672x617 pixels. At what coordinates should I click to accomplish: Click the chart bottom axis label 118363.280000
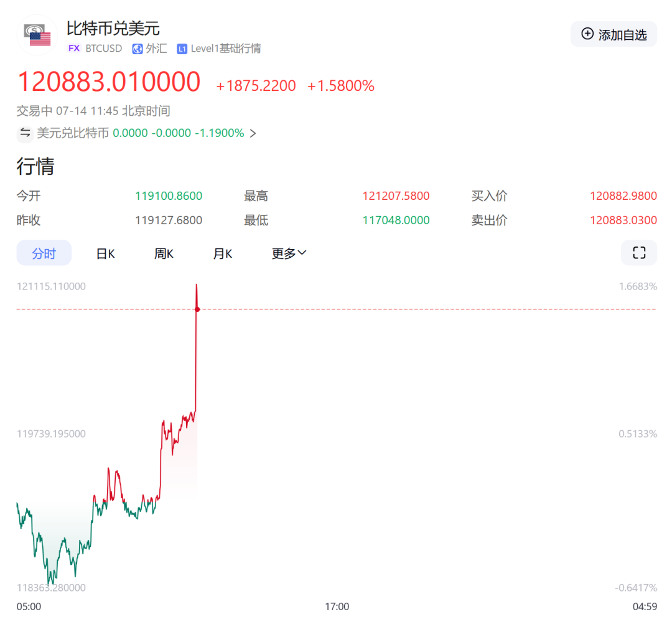coord(51,588)
